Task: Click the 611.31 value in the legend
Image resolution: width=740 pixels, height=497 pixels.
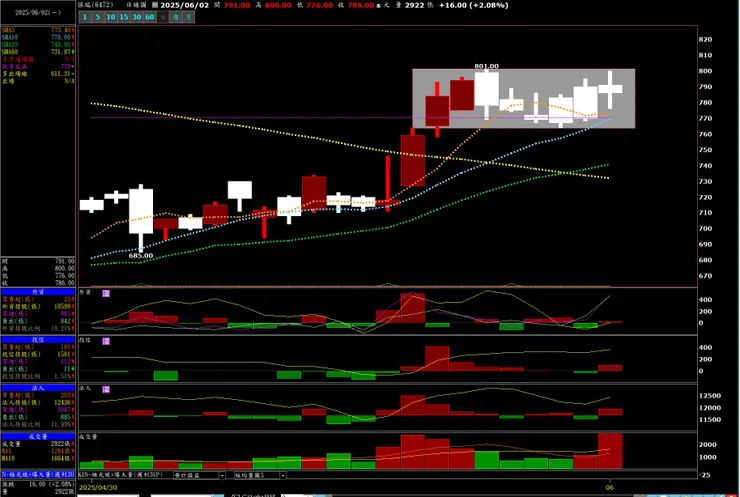Action: click(x=60, y=74)
